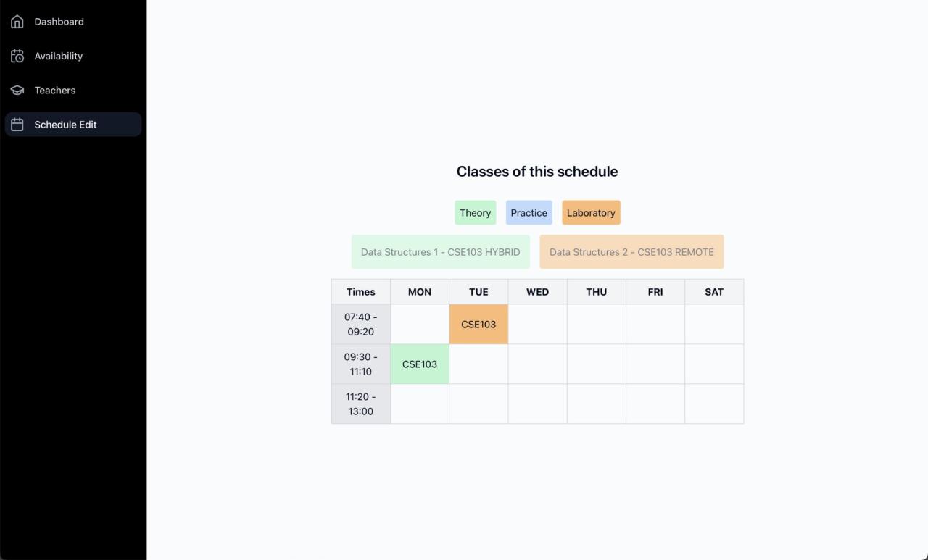Click the orange CSE103 Tuesday class cell
The image size is (928, 560).
pyautogui.click(x=478, y=325)
